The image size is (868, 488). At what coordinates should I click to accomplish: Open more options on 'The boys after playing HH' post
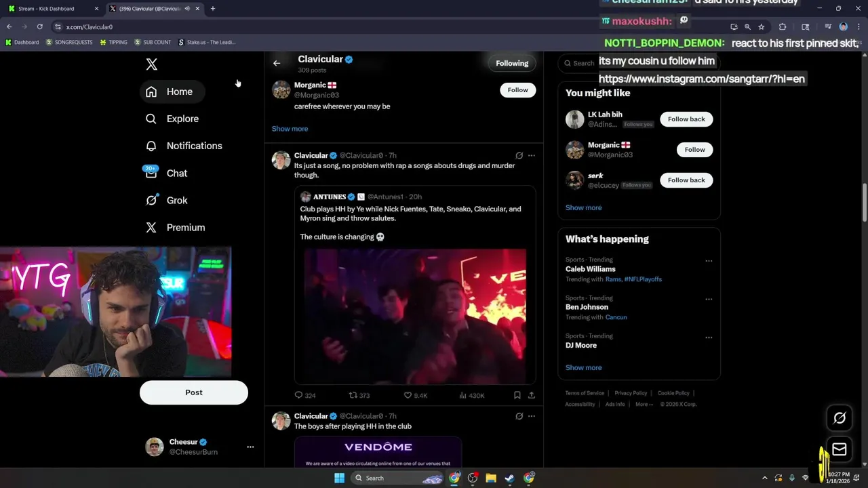(x=532, y=416)
